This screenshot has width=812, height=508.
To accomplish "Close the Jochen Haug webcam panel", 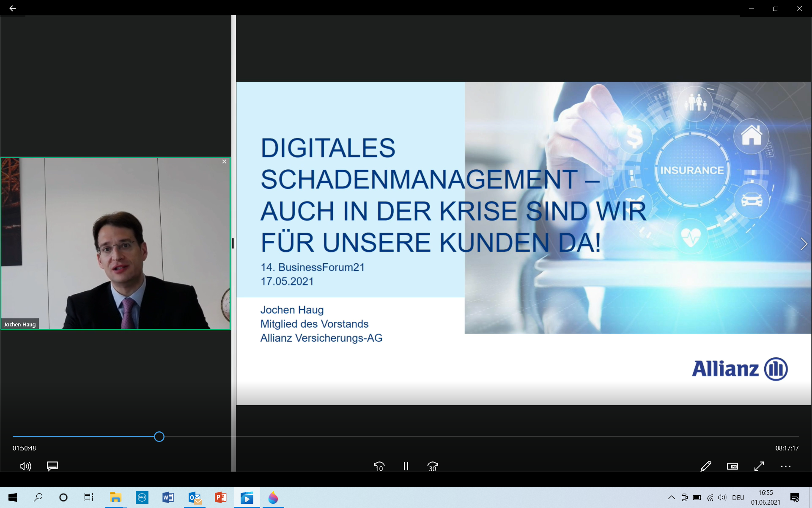I will pos(224,162).
